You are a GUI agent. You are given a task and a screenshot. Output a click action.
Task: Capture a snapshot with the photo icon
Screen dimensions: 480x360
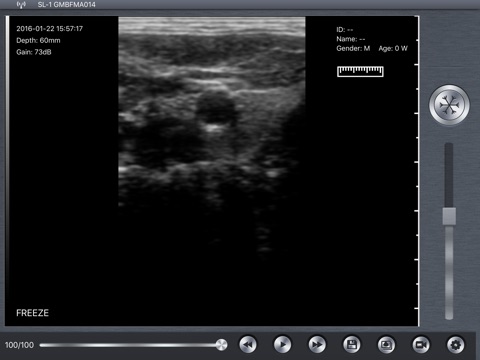tap(386, 344)
